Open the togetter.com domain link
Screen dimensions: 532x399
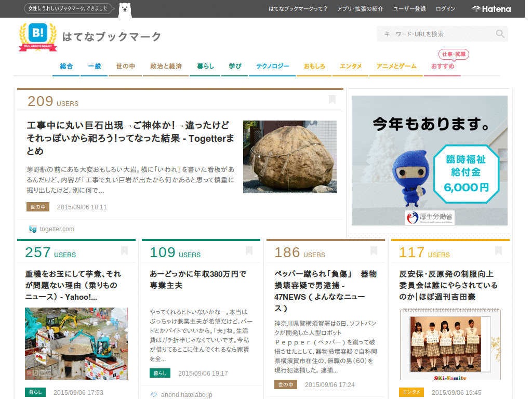click(57, 229)
